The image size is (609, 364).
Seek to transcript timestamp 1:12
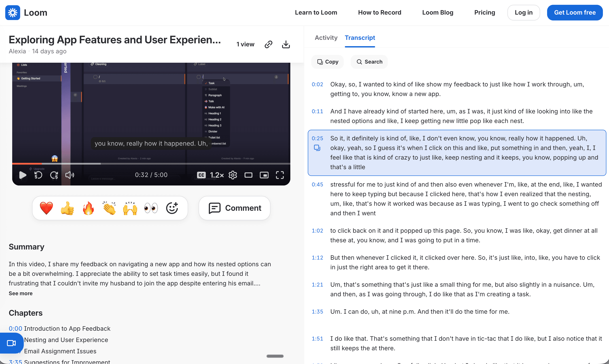317,258
